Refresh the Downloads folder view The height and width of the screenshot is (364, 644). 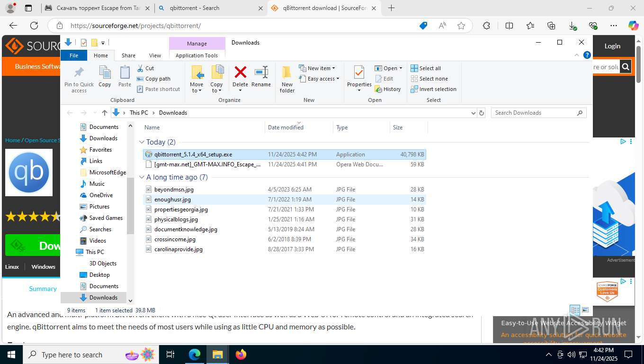482,113
